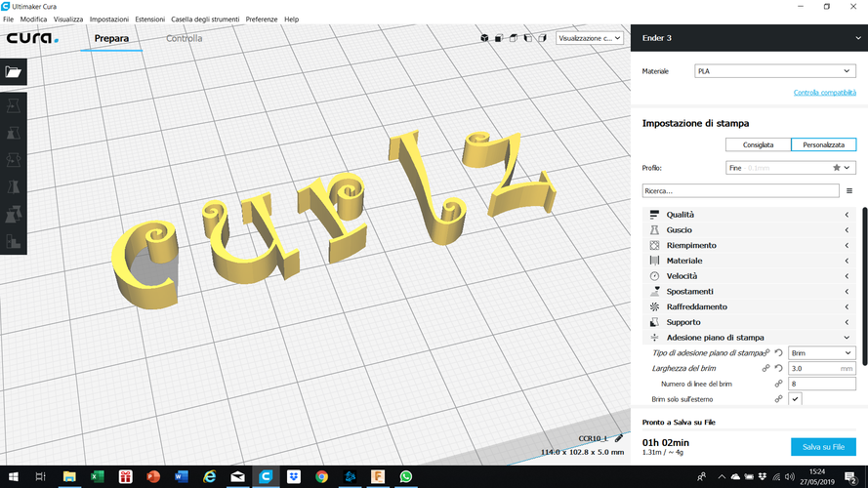This screenshot has height=488, width=868.
Task: Select Personalizzata print setup mode
Action: click(824, 145)
